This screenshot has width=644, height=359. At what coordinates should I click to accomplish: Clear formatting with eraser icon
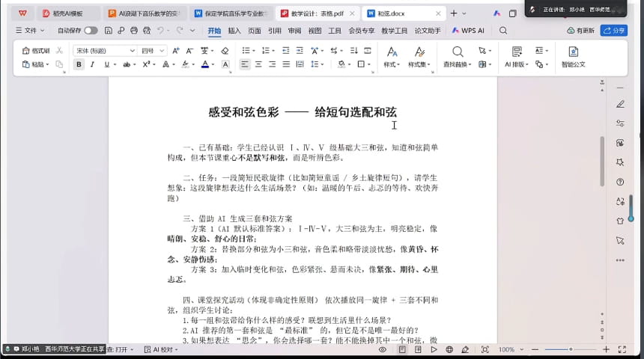click(x=225, y=50)
